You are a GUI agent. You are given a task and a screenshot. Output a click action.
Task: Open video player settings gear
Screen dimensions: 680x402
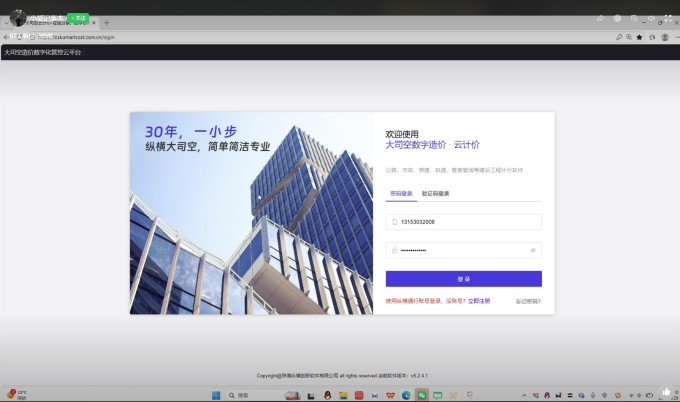pyautogui.click(x=618, y=18)
